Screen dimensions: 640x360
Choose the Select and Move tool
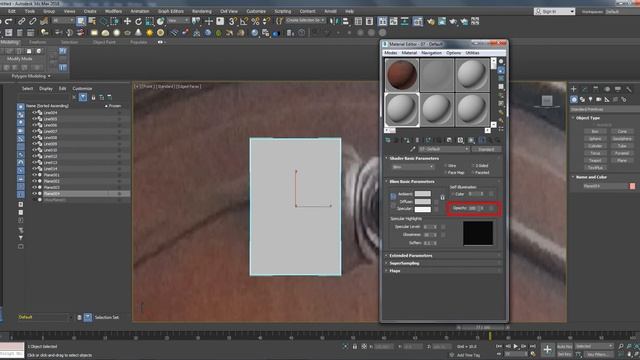coord(127,21)
